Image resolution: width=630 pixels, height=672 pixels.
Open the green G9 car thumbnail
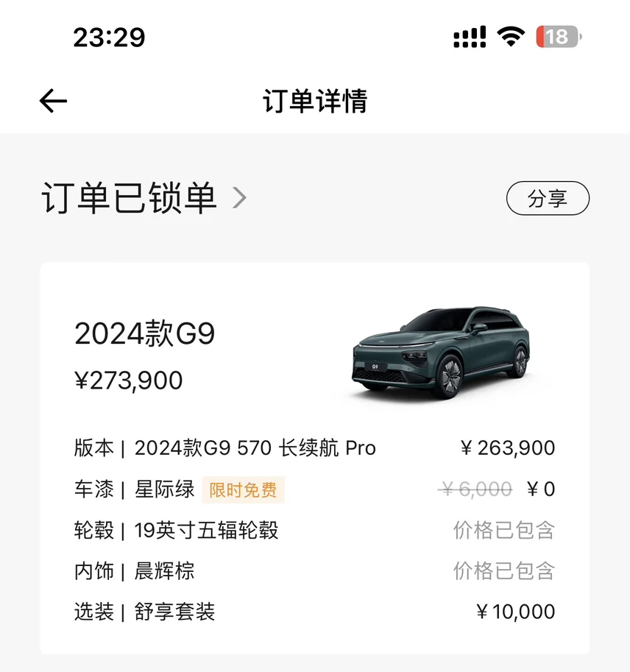[440, 353]
